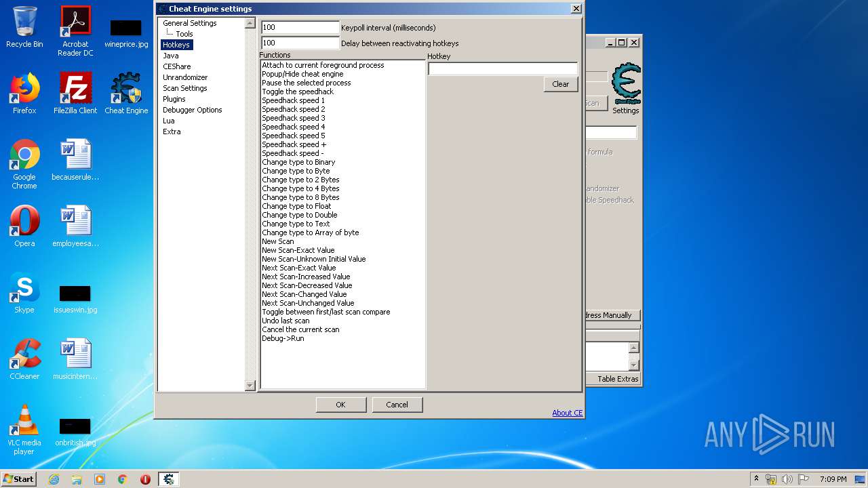Open media player taskbar icon
868x488 pixels.
click(x=100, y=479)
